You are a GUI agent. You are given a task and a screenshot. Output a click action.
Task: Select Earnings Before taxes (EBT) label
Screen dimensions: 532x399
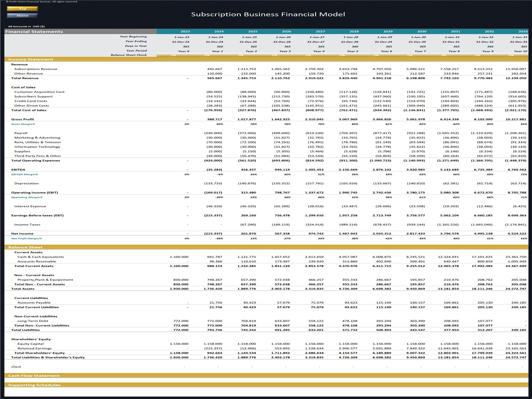pyautogui.click(x=37, y=215)
